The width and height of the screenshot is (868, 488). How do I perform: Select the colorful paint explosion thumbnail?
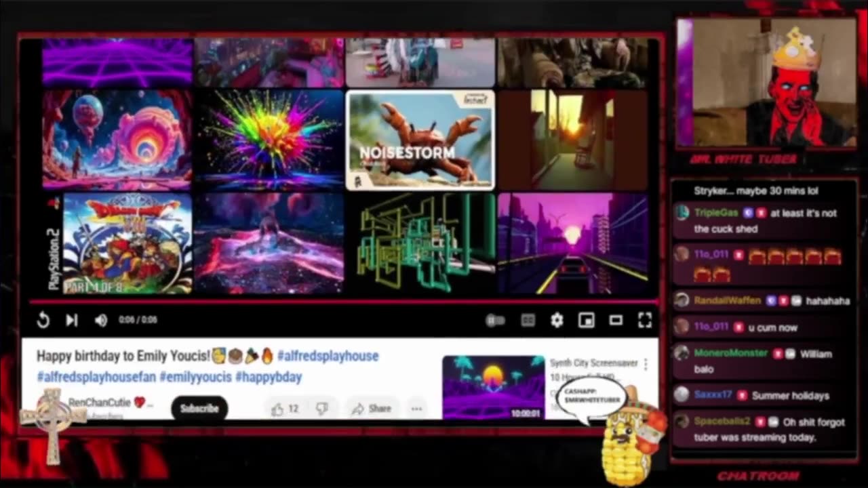(270, 140)
